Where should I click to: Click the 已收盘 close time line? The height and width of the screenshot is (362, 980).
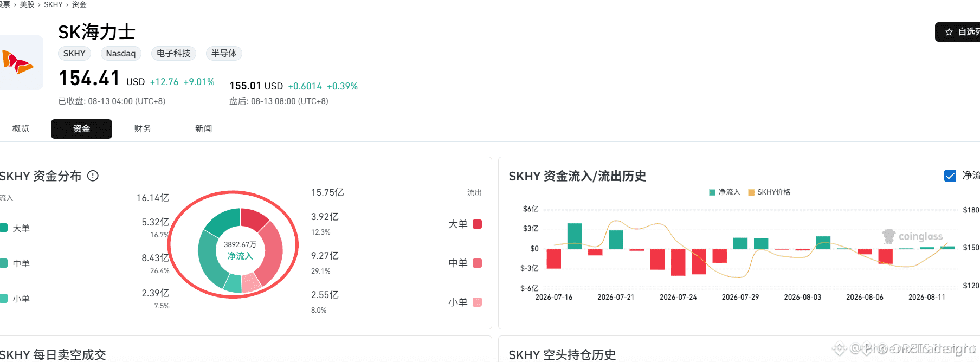(112, 101)
